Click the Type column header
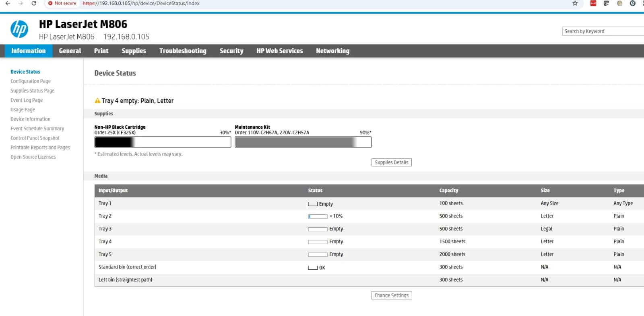Image resolution: width=644 pixels, height=316 pixels. tap(619, 191)
